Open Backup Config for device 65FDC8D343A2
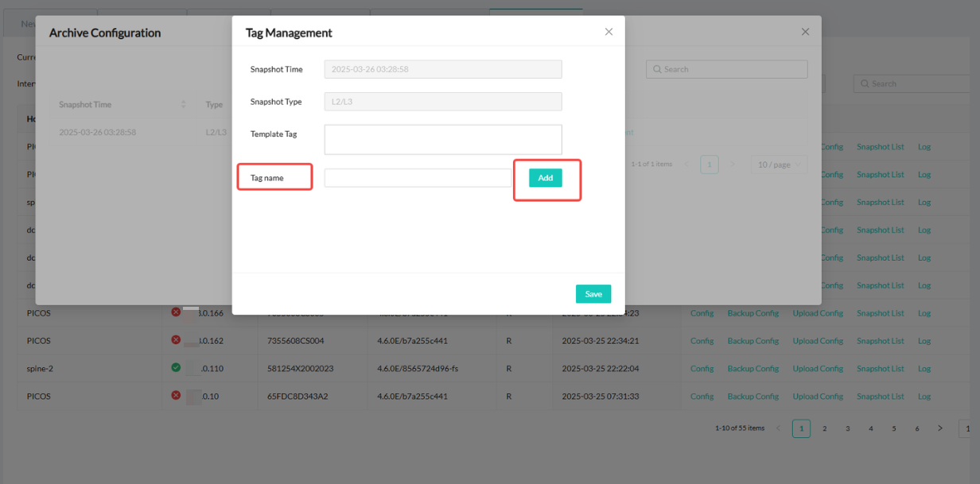This screenshot has height=484, width=980. click(752, 397)
